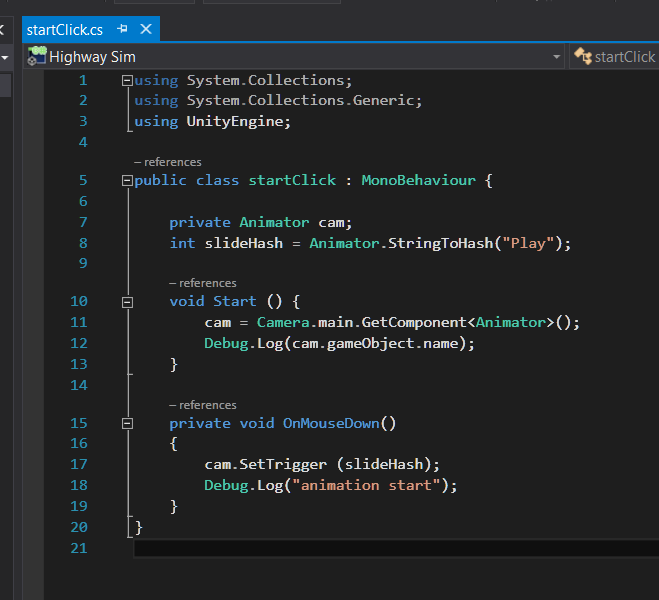Open references link above startClick class
Screen dimensions: 659x600
click(x=168, y=162)
